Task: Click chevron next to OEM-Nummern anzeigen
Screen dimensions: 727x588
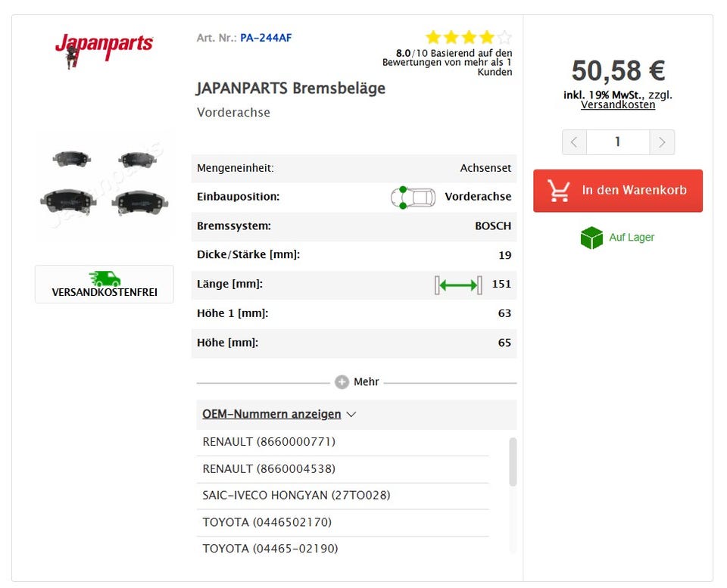Action: pos(351,414)
